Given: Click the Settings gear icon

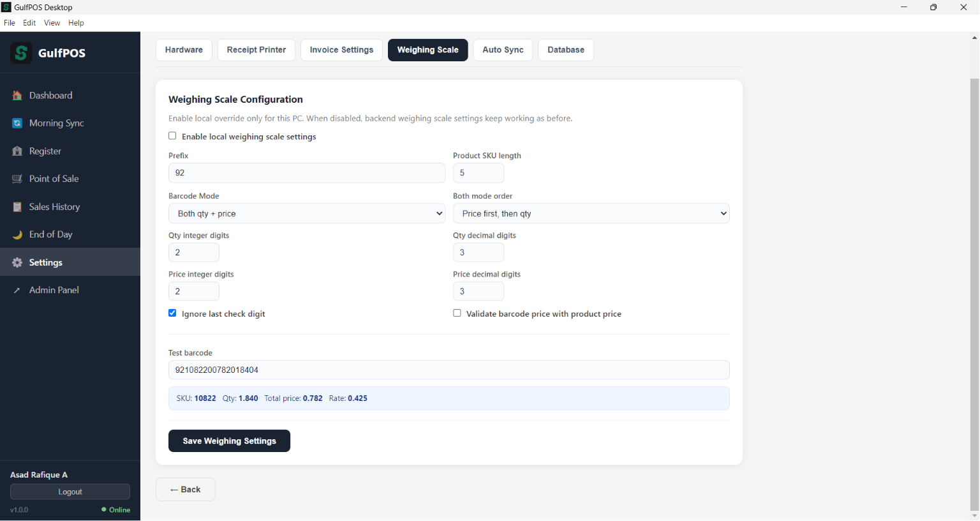Looking at the screenshot, I should pyautogui.click(x=17, y=262).
